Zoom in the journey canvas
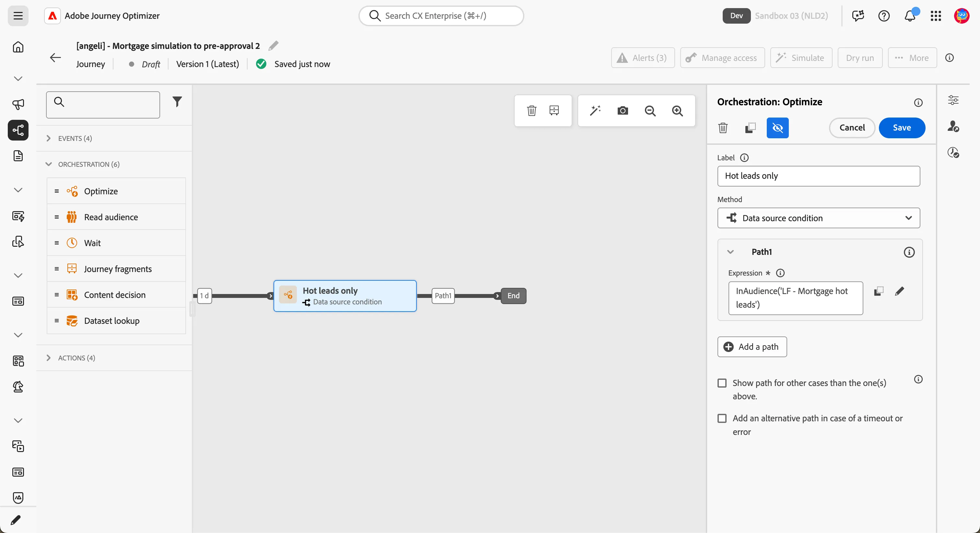This screenshot has width=980, height=533. [x=677, y=111]
